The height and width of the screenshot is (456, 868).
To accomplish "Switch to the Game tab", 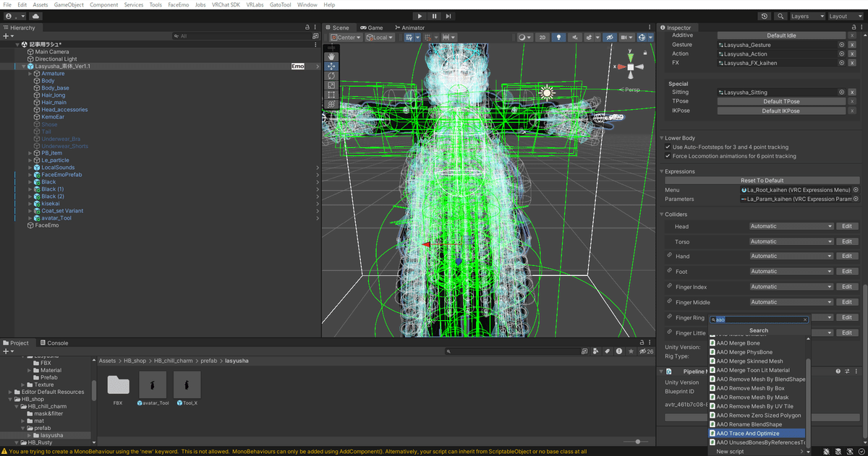I will (x=372, y=27).
